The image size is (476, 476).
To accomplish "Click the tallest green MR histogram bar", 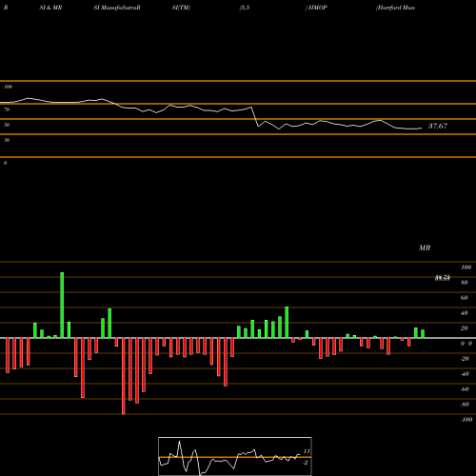I will (62, 306).
